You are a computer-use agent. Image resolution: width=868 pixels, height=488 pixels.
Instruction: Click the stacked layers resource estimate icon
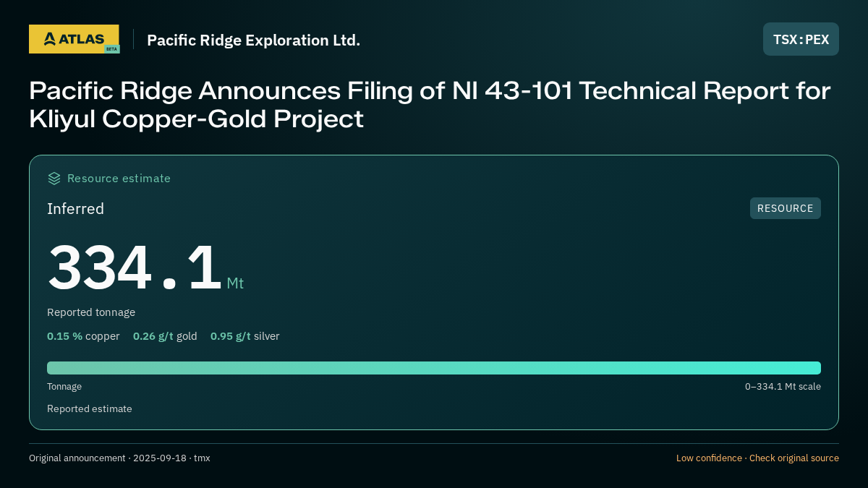pos(54,179)
